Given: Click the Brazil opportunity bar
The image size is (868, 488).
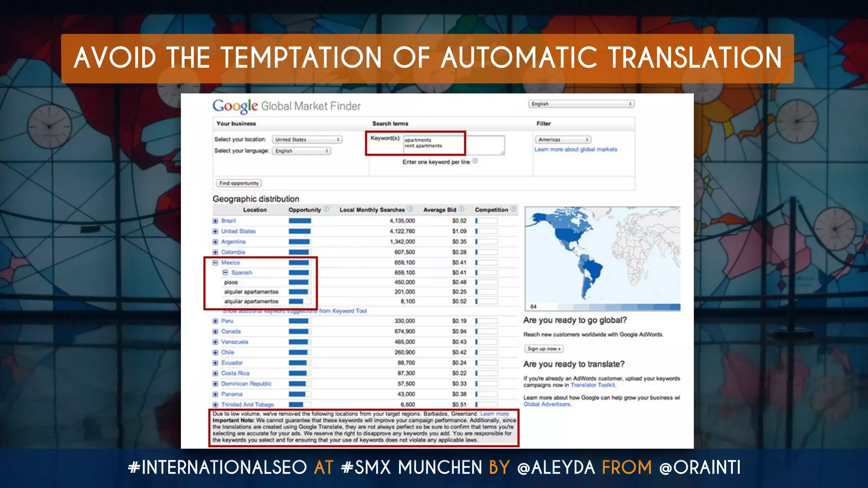Looking at the screenshot, I should tap(300, 221).
